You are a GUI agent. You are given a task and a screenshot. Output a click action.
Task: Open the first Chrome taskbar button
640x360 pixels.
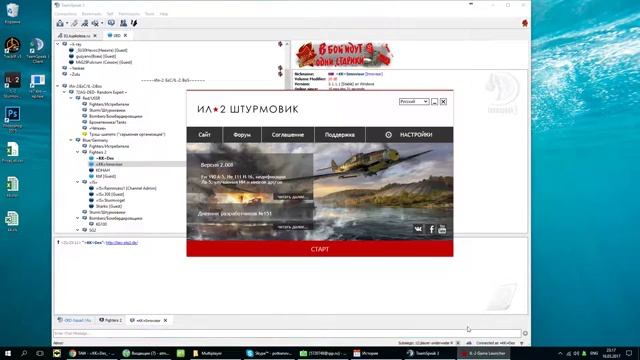[x=92, y=353]
